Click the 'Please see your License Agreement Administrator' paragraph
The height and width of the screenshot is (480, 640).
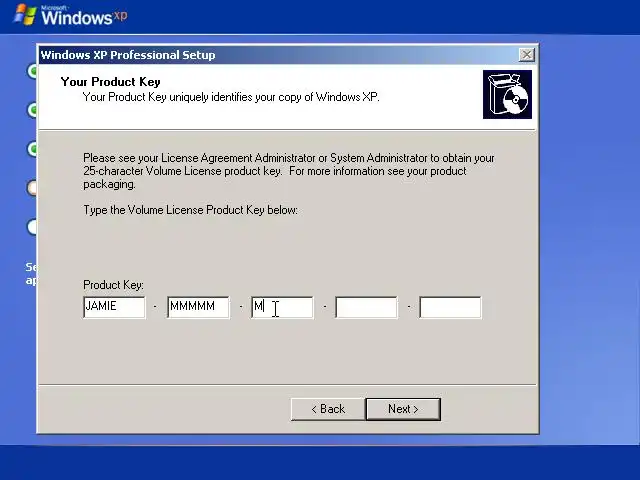pos(289,171)
